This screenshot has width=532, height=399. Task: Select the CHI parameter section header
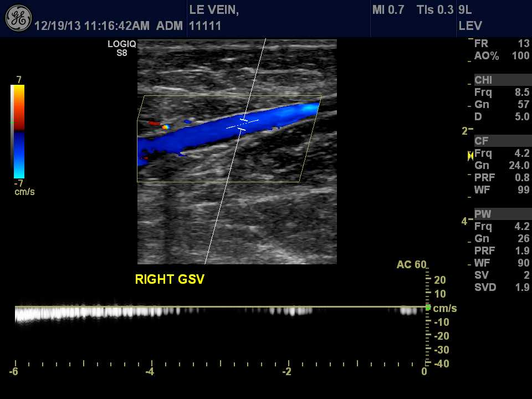483,80
